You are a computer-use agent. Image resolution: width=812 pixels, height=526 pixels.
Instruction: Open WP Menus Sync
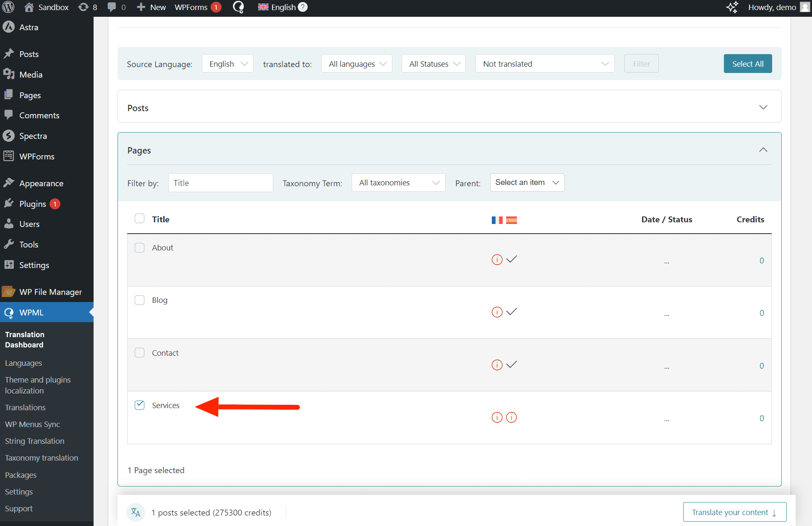tap(32, 424)
